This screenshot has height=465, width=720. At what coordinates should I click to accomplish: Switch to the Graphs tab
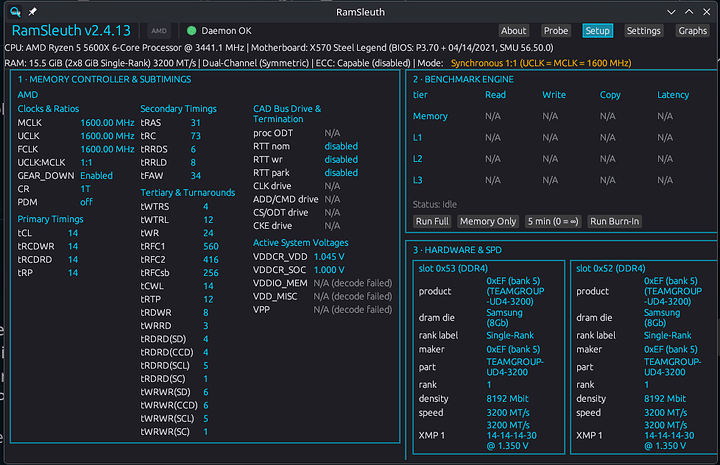pyautogui.click(x=692, y=31)
